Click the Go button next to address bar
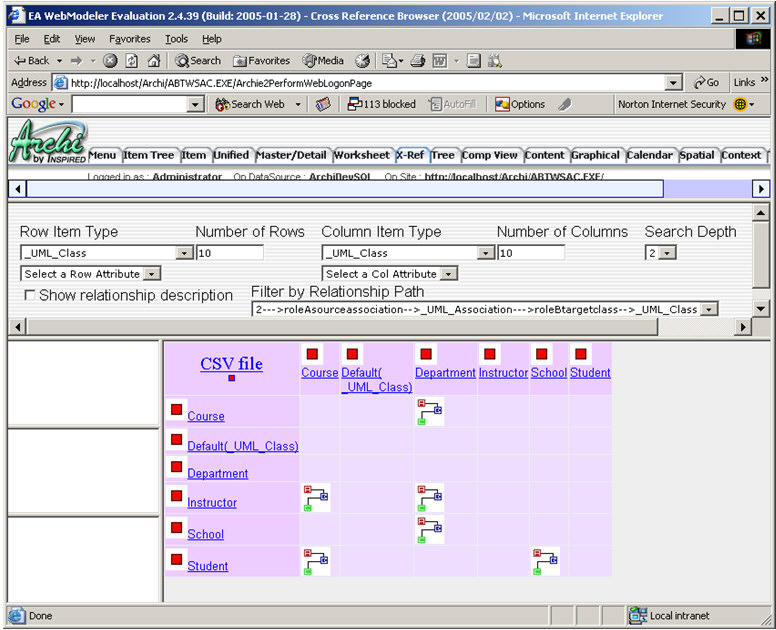The image size is (776, 630). [707, 83]
